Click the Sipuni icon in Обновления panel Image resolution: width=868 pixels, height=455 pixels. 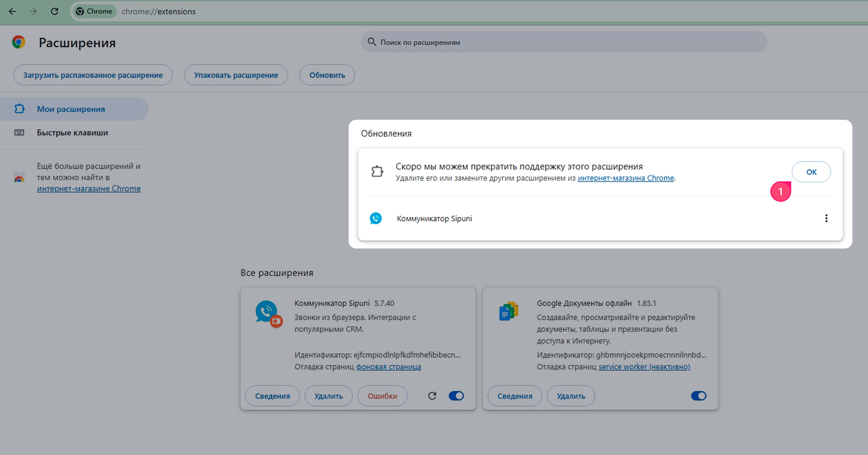point(376,218)
